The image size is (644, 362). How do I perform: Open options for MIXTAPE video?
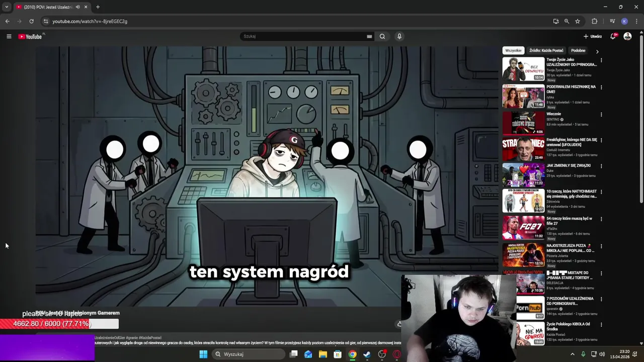[x=601, y=274]
